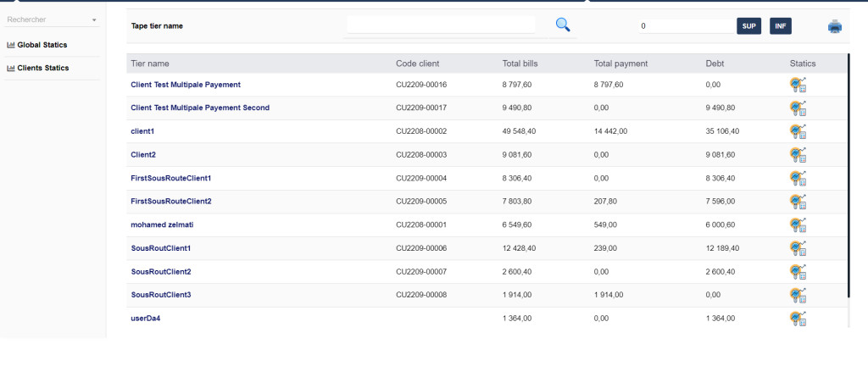Click the amount threshold field showing 0
Viewport: 868px width, 366px height.
(685, 26)
